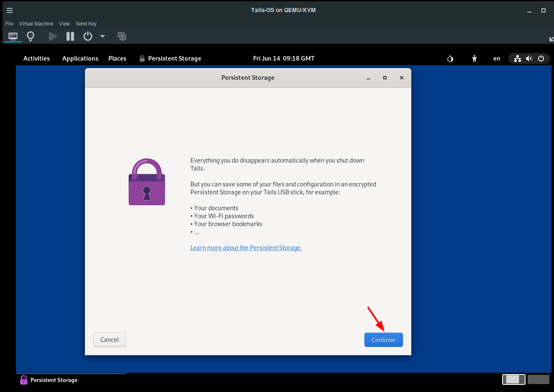
Task: Expand the shutdown options dropdown arrow
Action: [x=103, y=36]
